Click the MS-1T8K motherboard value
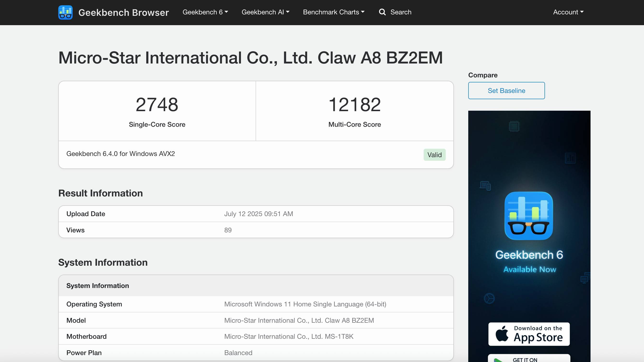 tap(289, 337)
